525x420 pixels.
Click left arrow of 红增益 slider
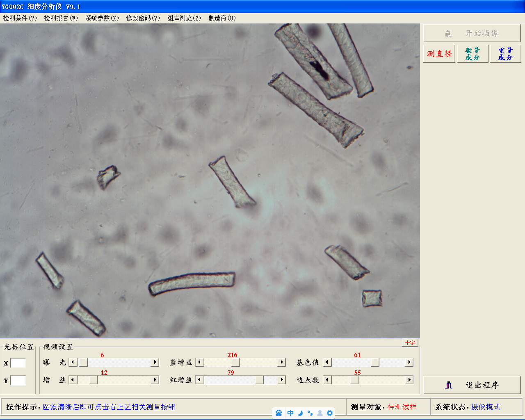200,380
